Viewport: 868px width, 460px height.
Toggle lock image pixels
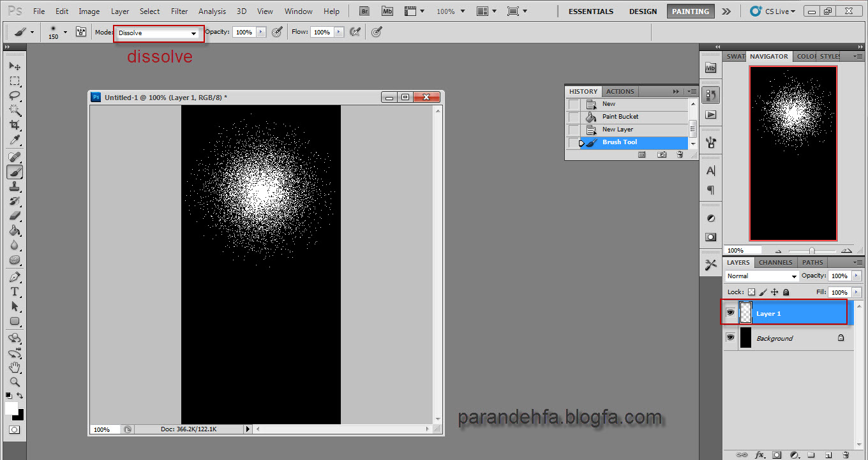(763, 292)
